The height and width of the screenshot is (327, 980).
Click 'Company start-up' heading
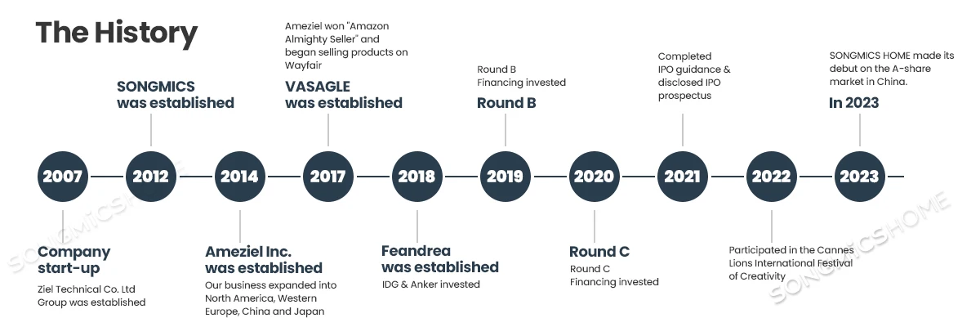click(x=74, y=260)
